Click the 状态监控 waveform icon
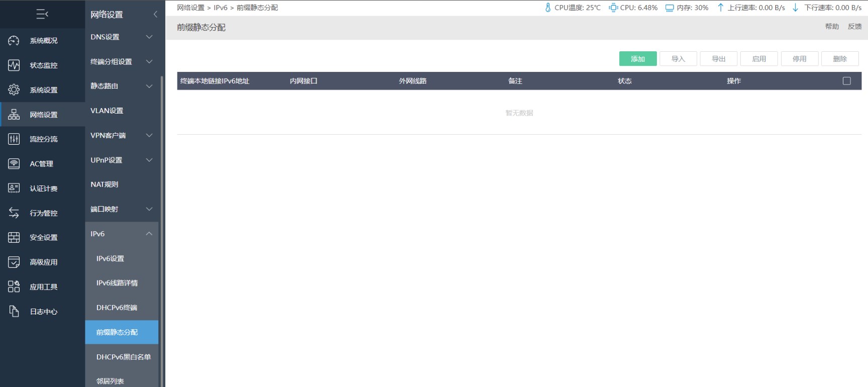 (x=14, y=65)
